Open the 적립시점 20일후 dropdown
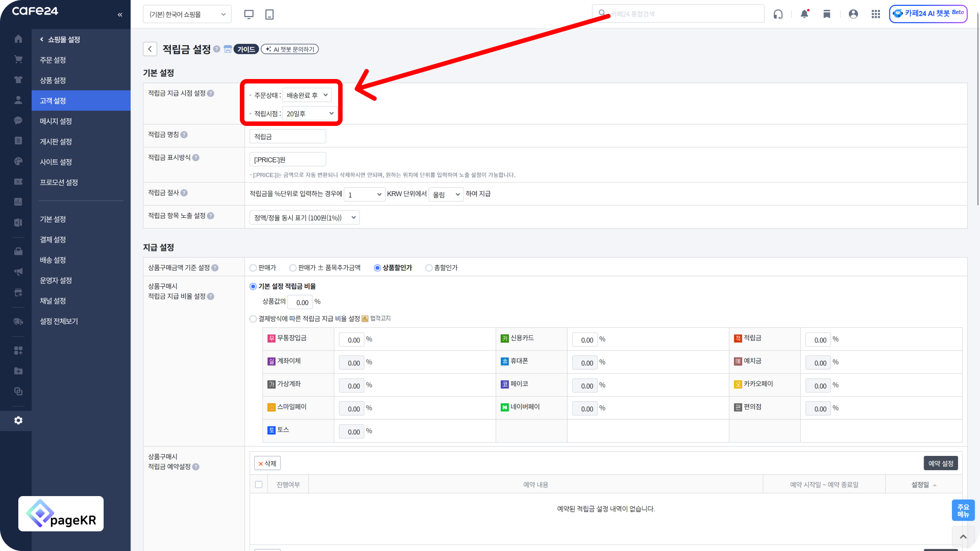This screenshot has width=980, height=551. point(310,114)
